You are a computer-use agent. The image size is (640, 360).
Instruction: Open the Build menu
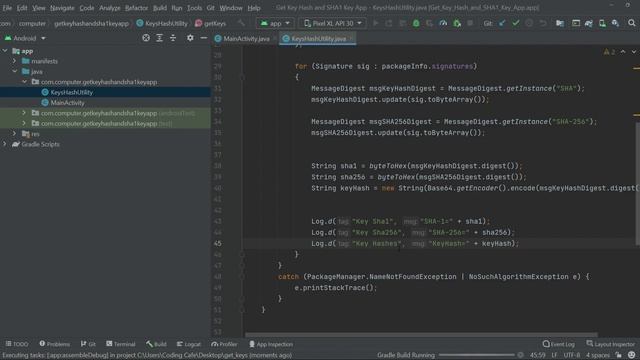160,8
